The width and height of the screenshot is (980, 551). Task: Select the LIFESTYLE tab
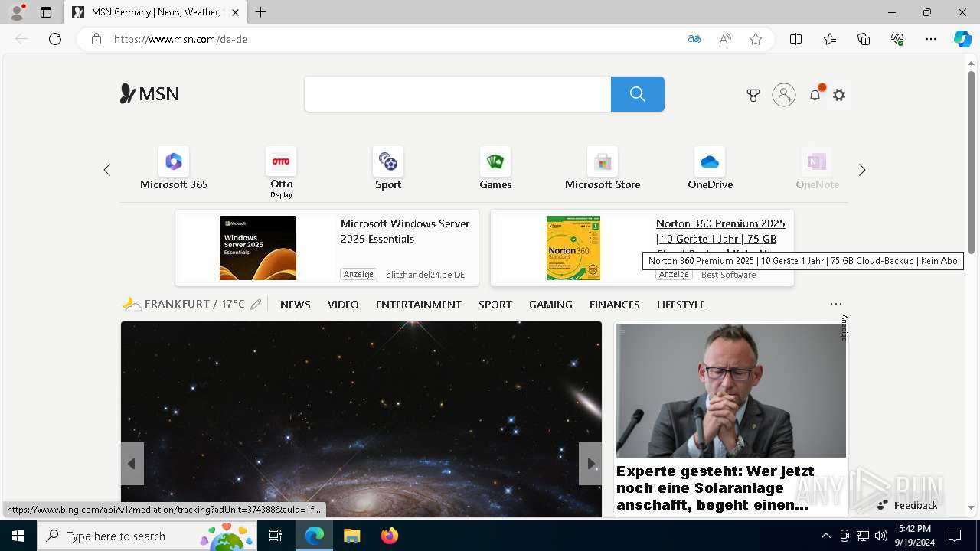coord(681,305)
